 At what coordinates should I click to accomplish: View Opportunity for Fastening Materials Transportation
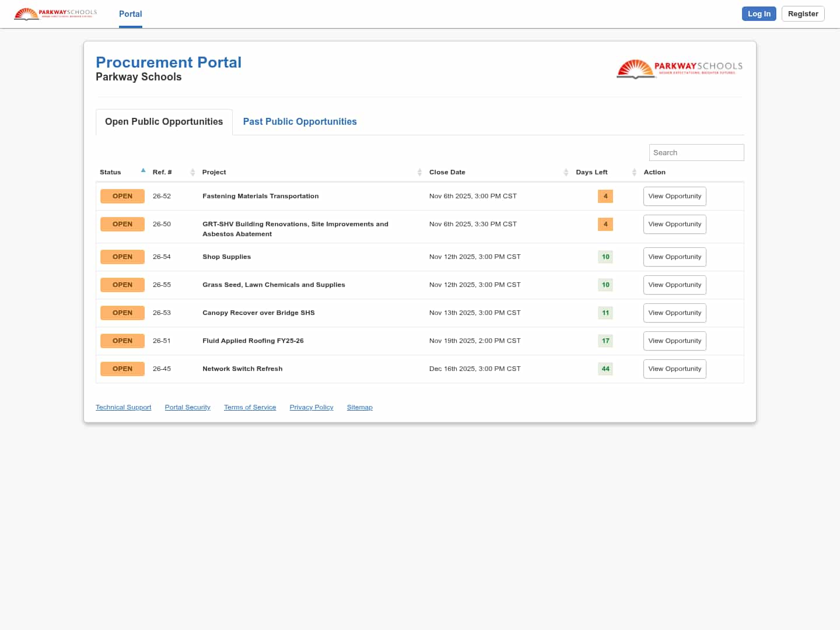pyautogui.click(x=674, y=196)
